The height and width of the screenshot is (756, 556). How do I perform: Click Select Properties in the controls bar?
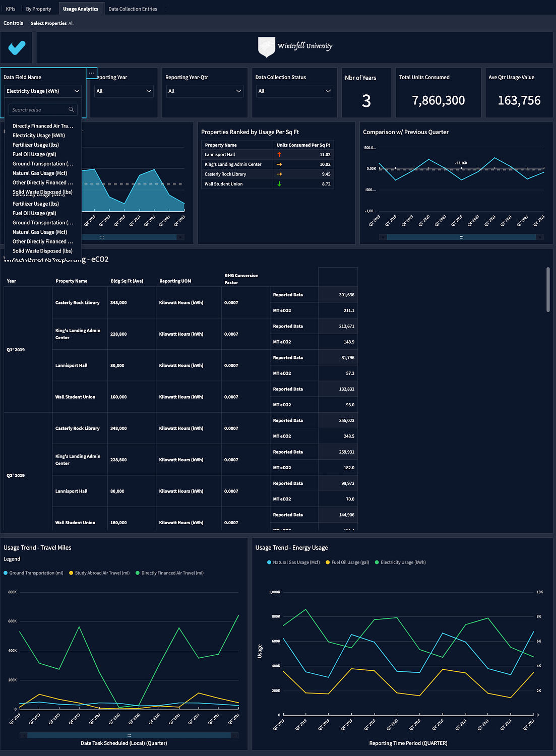[x=48, y=23]
